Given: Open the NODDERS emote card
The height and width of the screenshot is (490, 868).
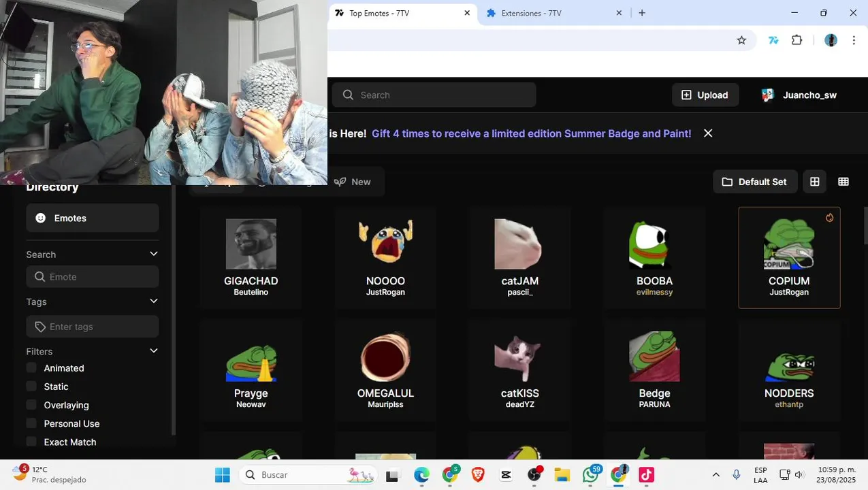Looking at the screenshot, I should pos(789,370).
